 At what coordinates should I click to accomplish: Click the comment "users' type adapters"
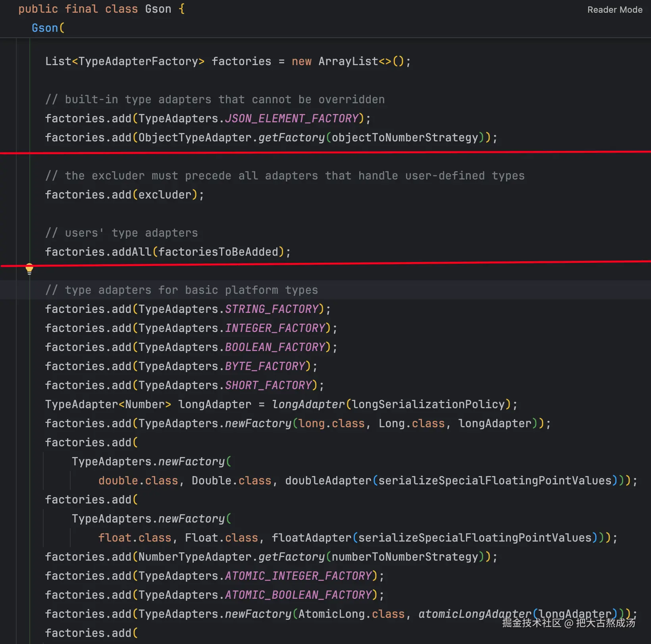[121, 233]
